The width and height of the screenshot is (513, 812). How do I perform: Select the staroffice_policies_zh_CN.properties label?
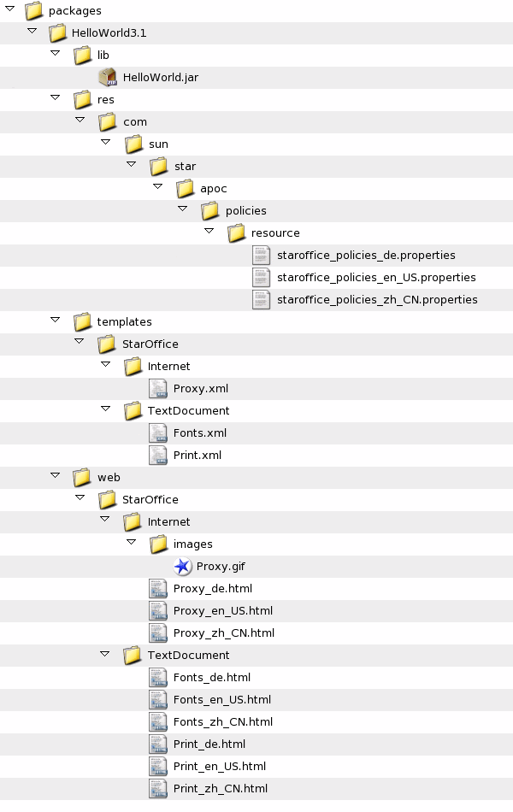[x=377, y=300]
